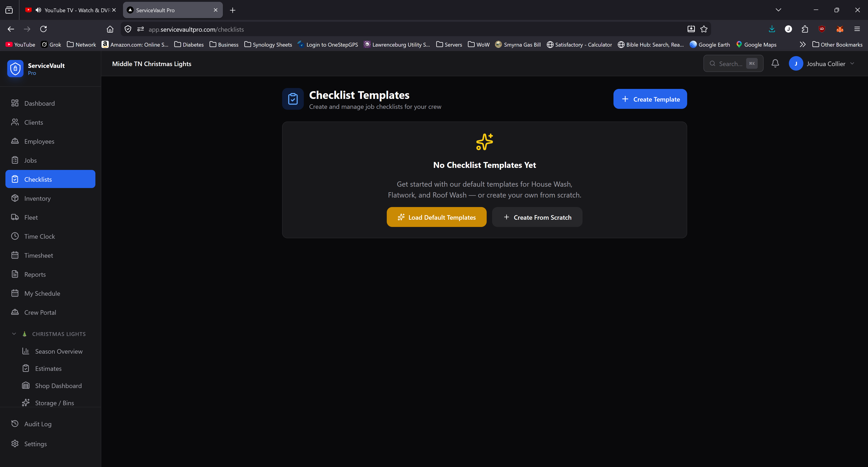
Task: Bookmark this page with star icon
Action: 704,29
